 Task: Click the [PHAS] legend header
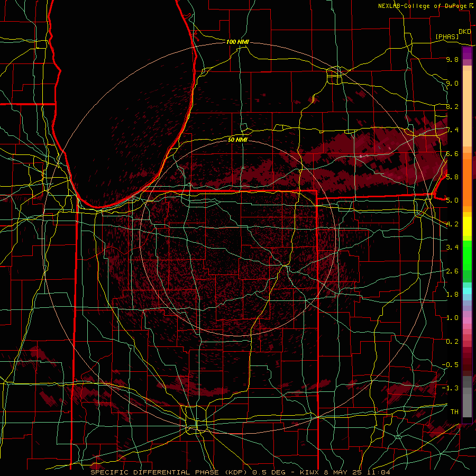(x=447, y=36)
